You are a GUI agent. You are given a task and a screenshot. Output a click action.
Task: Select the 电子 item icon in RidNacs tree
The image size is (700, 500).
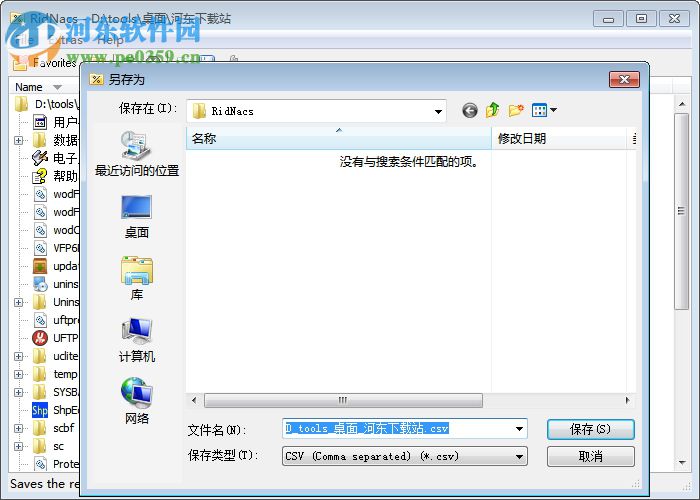40,158
